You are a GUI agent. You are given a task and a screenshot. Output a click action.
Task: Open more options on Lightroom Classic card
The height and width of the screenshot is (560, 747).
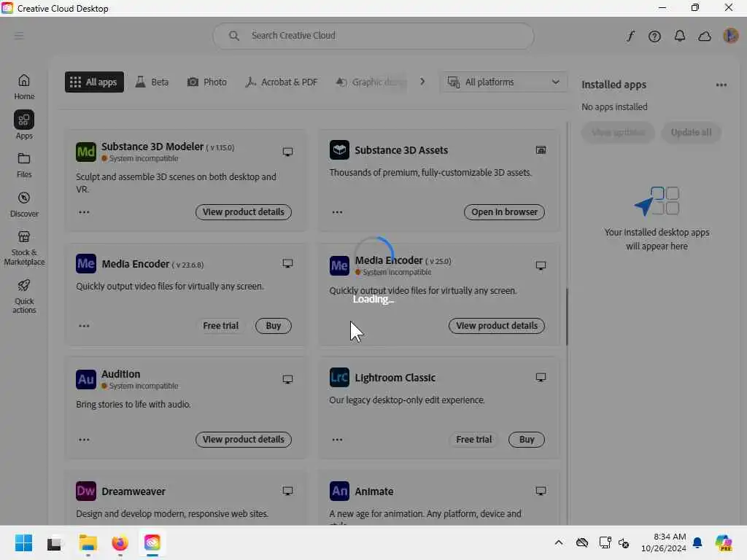coord(337,440)
